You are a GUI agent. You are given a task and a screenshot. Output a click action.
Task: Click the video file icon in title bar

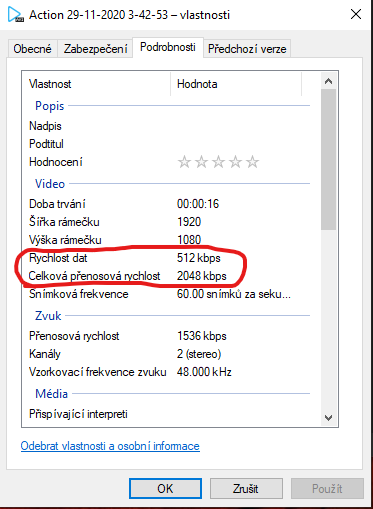pyautogui.click(x=16, y=14)
